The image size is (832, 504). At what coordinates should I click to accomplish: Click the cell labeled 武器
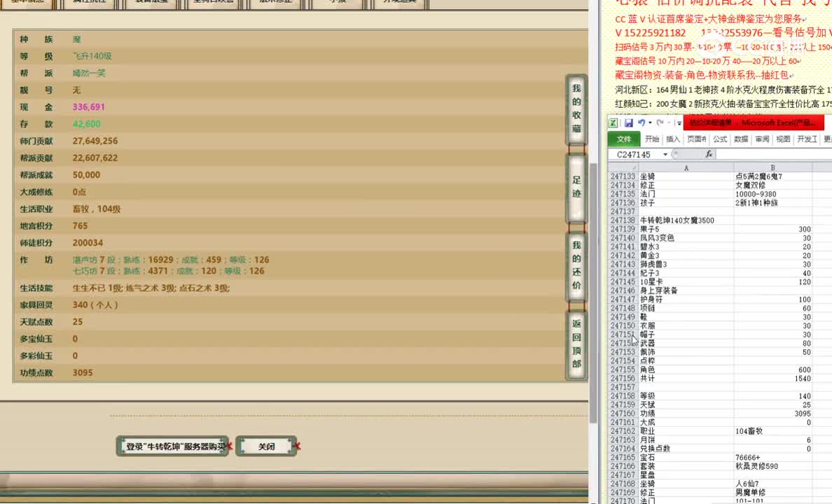coord(686,343)
